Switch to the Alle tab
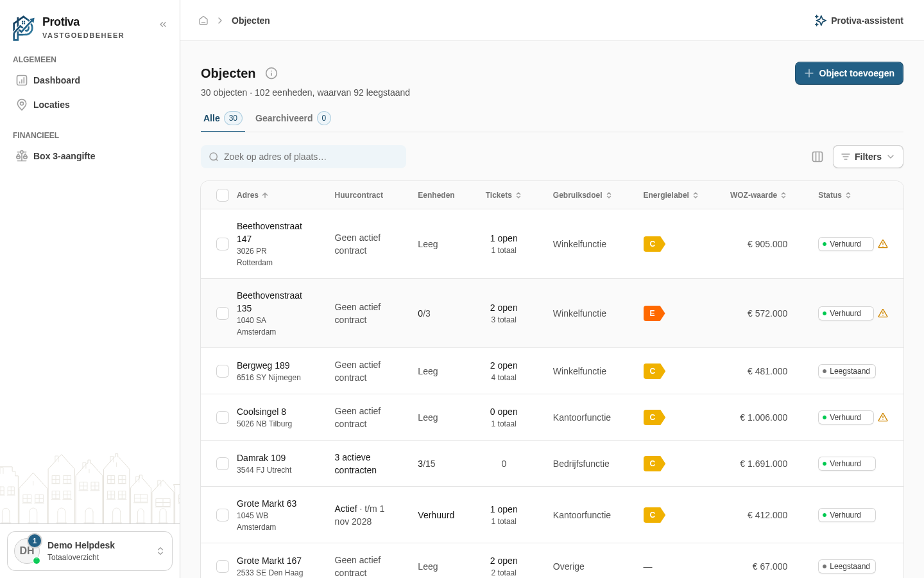Image resolution: width=924 pixels, height=578 pixels. (x=223, y=118)
